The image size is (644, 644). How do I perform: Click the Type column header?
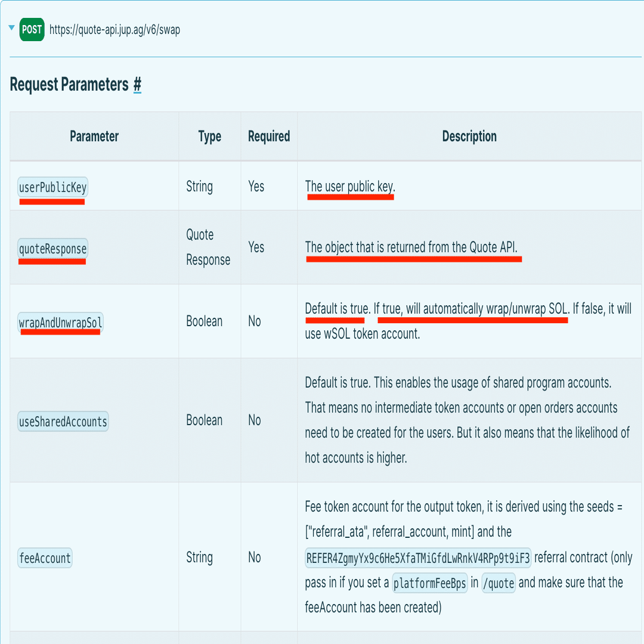coord(209,137)
